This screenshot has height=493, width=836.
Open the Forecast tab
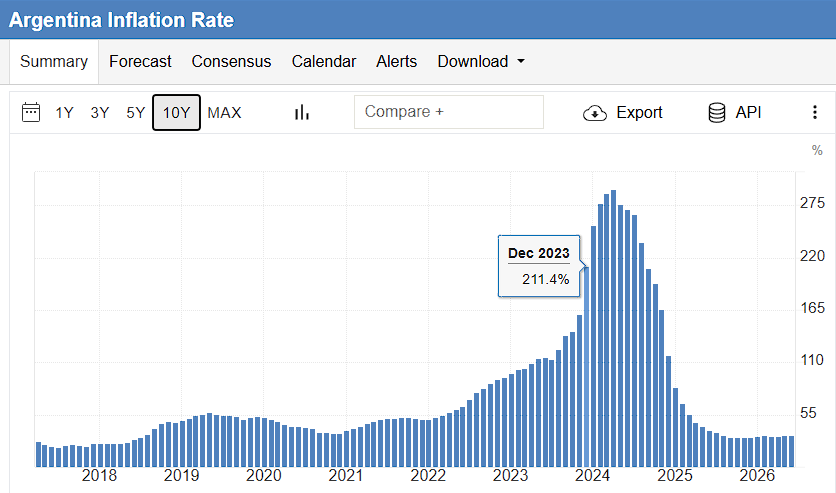(140, 61)
